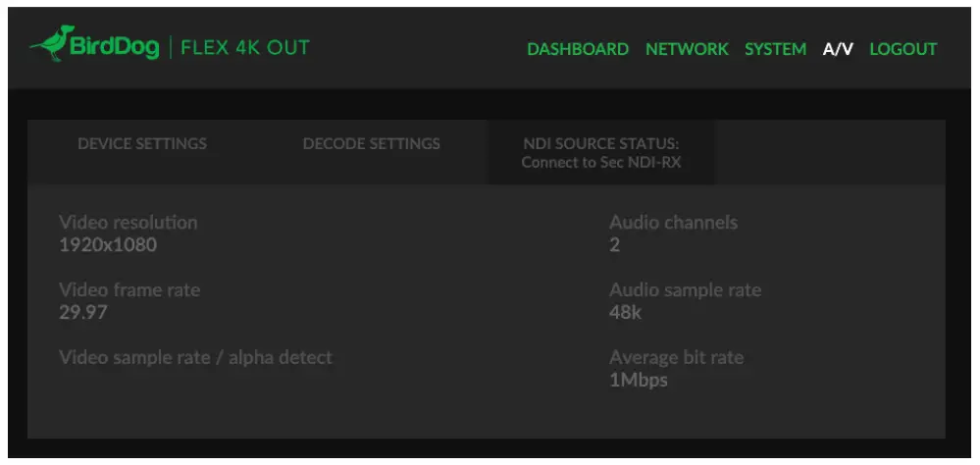Click the Video resolution label

click(128, 223)
